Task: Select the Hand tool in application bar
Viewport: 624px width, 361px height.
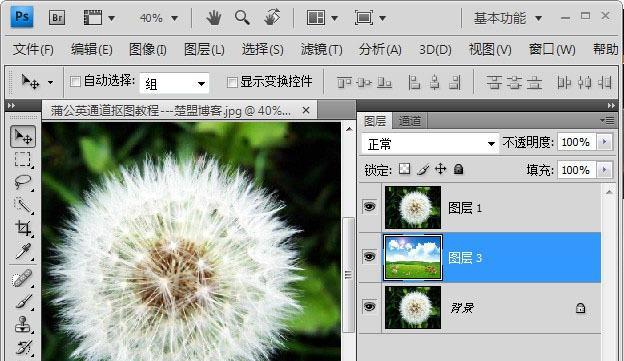Action: [214, 18]
